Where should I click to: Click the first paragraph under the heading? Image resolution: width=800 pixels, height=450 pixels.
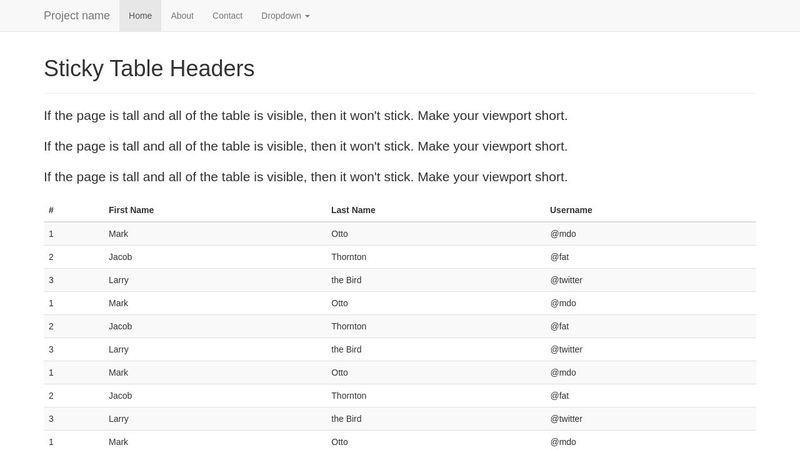306,116
